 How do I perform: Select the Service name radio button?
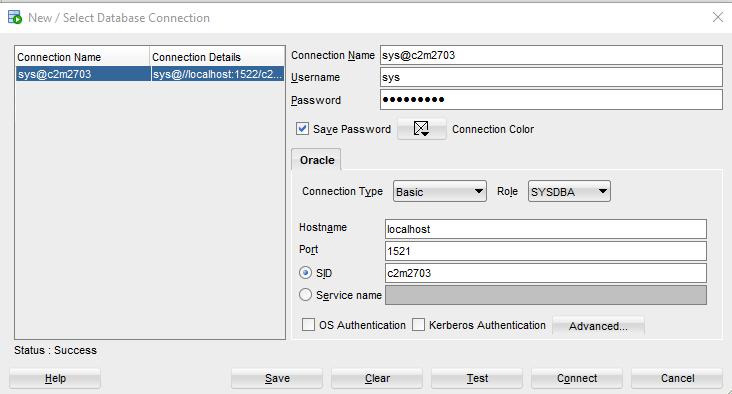[305, 295]
